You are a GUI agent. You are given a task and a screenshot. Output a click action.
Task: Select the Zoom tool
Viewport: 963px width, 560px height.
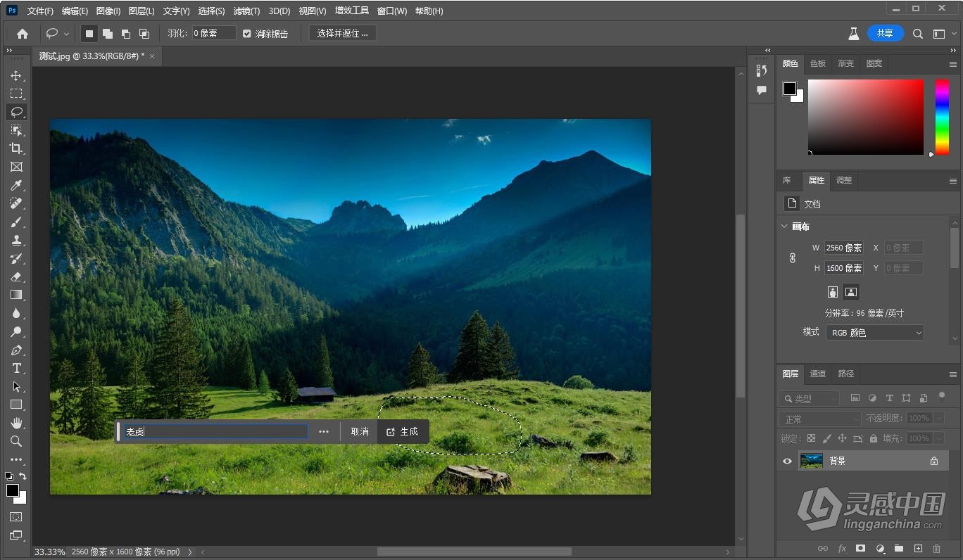(x=16, y=441)
